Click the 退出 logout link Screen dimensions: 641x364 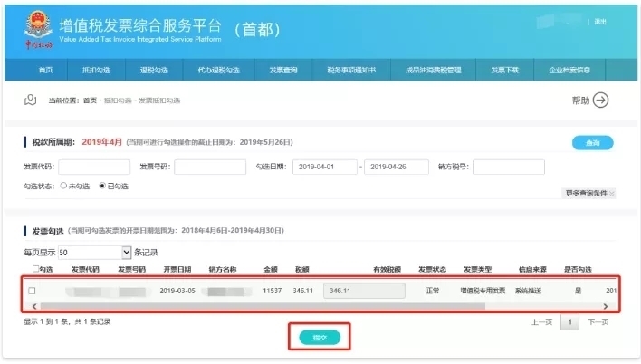tap(600, 22)
